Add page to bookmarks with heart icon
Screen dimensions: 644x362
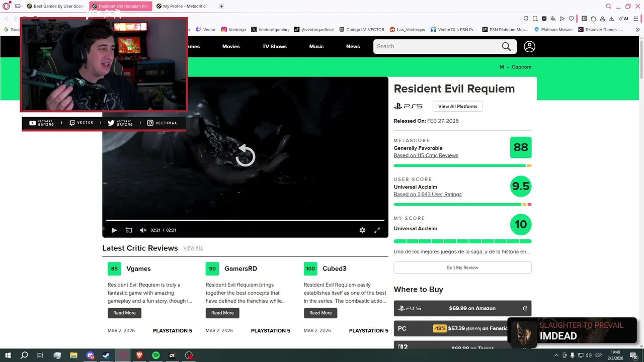pos(571,19)
